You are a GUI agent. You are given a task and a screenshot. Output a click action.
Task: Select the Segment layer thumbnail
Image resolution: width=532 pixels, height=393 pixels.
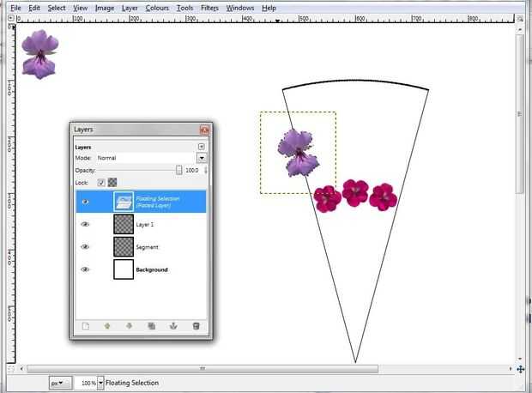coord(124,247)
